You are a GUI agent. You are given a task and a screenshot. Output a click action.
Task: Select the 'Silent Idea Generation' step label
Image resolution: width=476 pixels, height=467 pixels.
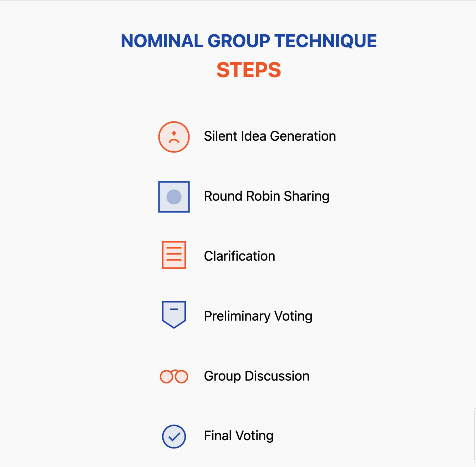pyautogui.click(x=270, y=136)
